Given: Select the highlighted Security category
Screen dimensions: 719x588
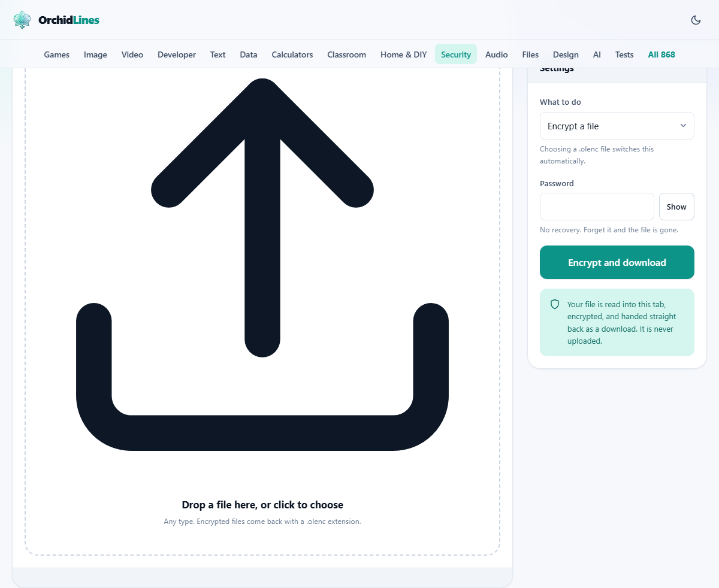Looking at the screenshot, I should [456, 54].
